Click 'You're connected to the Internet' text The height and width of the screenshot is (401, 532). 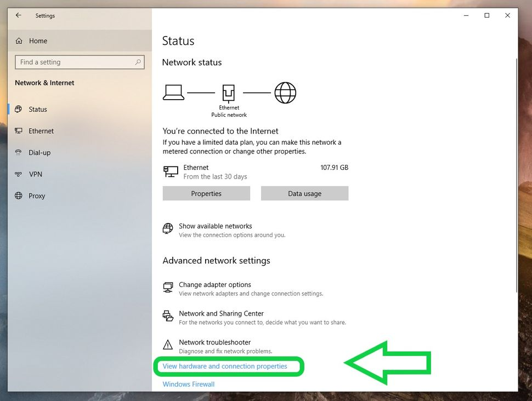click(x=220, y=131)
